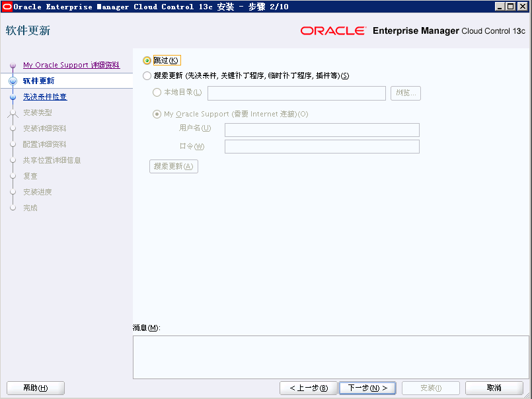The image size is (532, 399).
Task: Proceed with the 下一步(N) button
Action: click(x=367, y=388)
